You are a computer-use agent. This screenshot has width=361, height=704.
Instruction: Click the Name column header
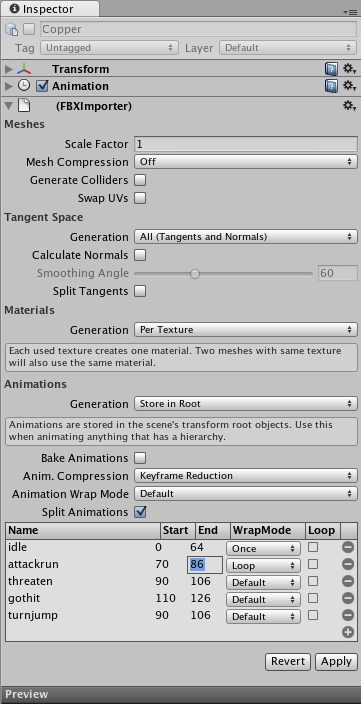[x=83, y=530]
